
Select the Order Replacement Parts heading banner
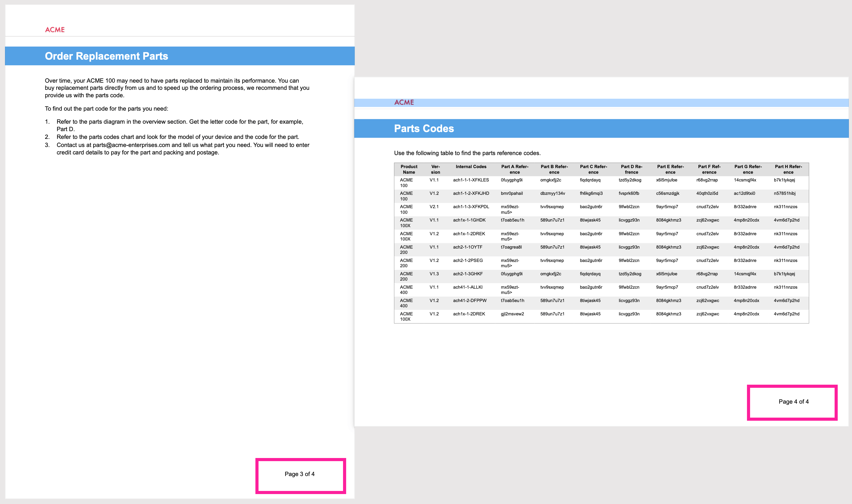pyautogui.click(x=107, y=56)
